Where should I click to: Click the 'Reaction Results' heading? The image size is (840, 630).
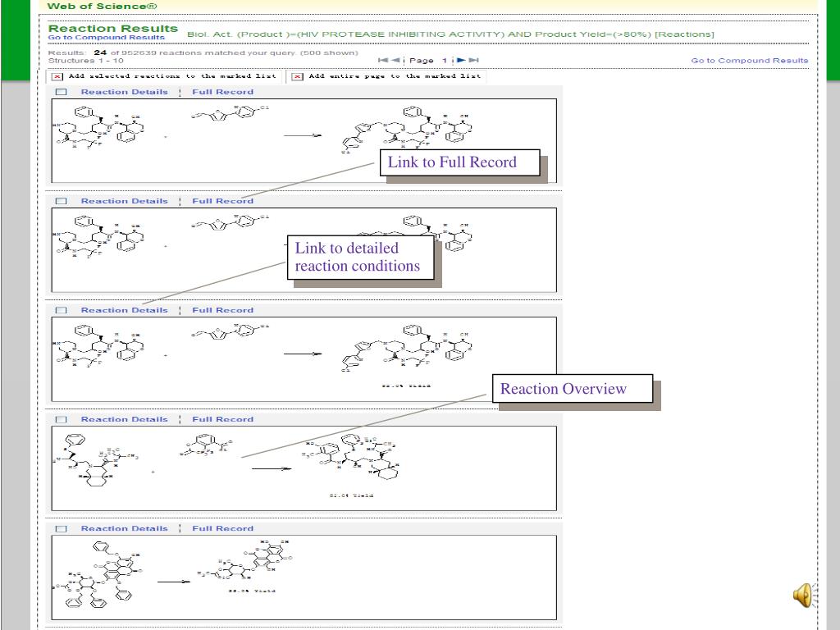pyautogui.click(x=113, y=29)
